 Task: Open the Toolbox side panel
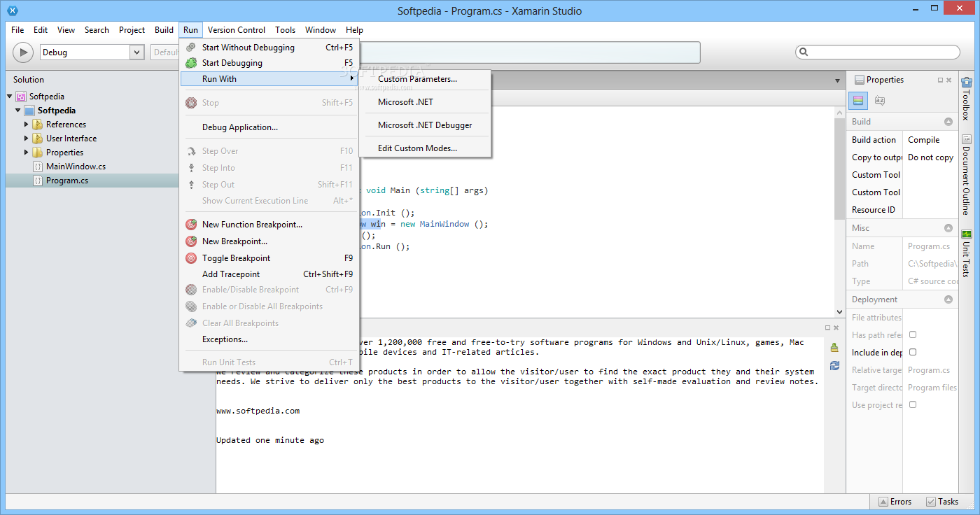(967, 98)
